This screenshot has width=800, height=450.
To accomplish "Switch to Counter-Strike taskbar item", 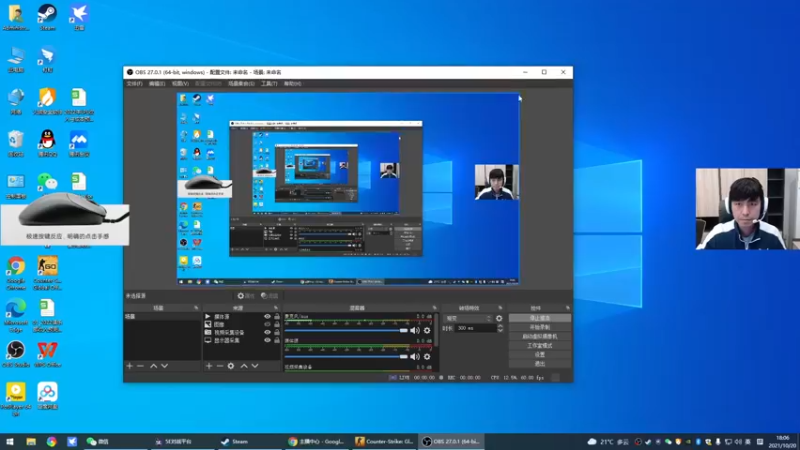I will pos(385,442).
